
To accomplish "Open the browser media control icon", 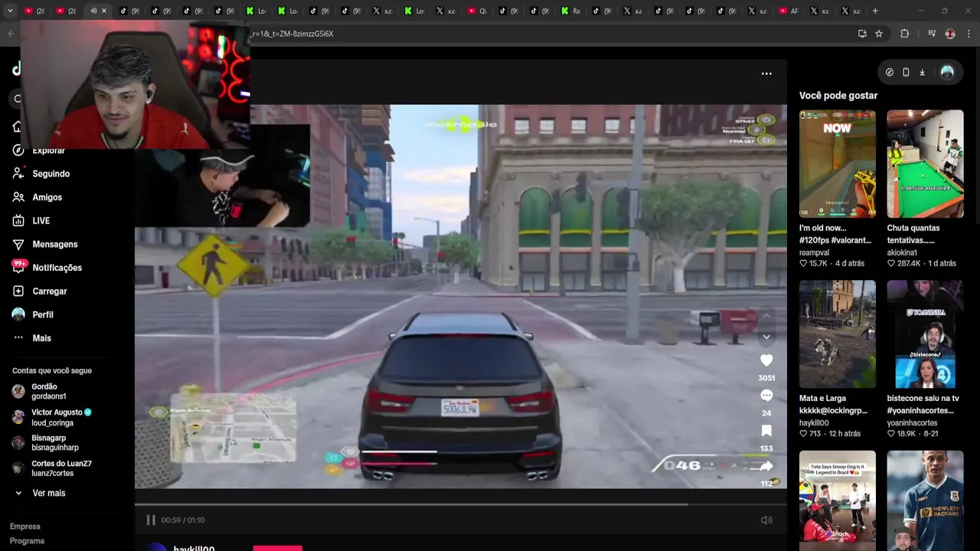I will point(932,34).
